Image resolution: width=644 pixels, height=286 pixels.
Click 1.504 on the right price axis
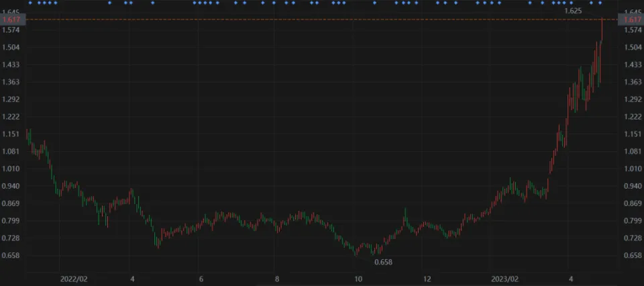click(x=632, y=48)
